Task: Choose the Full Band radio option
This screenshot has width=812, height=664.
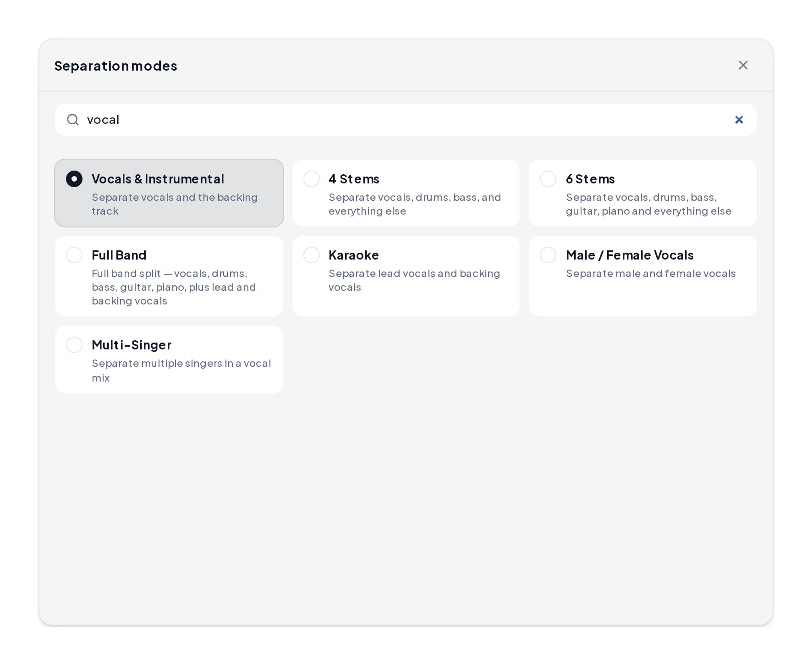Action: [74, 255]
